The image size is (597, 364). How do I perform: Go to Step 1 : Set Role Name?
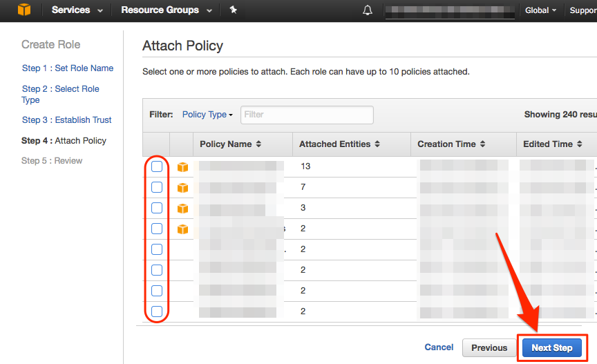pyautogui.click(x=68, y=68)
